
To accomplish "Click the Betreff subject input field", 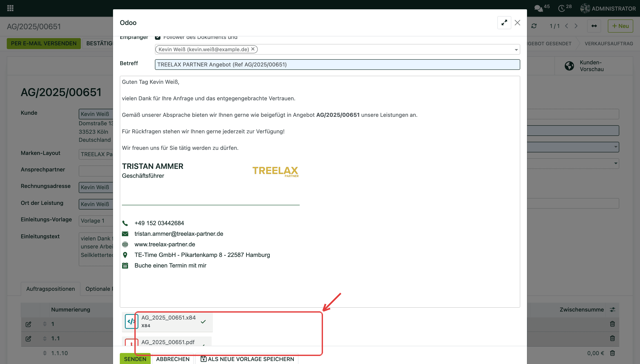I will [337, 65].
